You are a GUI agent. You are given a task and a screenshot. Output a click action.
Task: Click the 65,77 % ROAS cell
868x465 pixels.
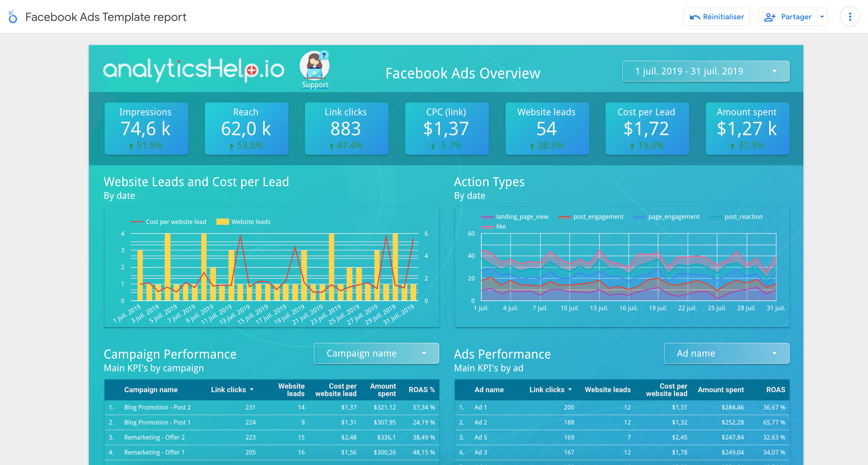point(774,422)
